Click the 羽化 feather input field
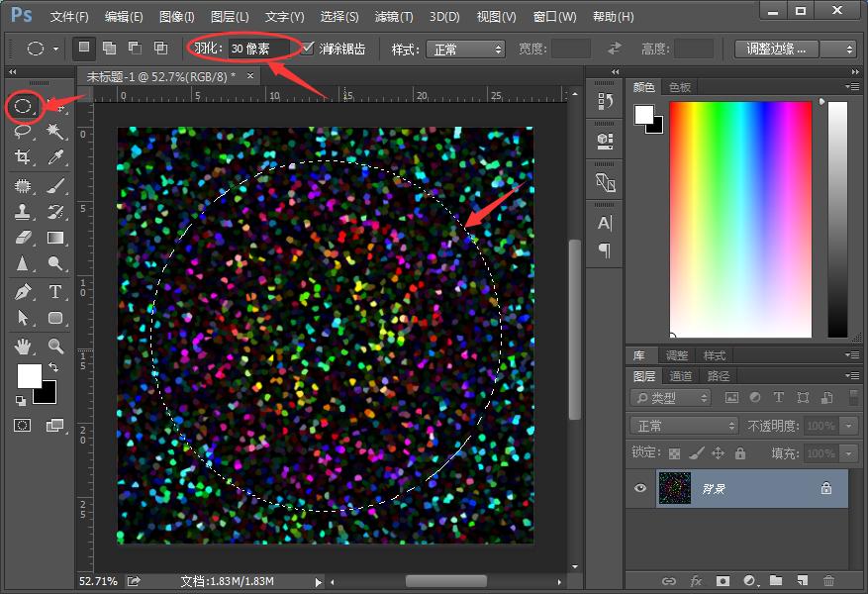 coord(259,49)
